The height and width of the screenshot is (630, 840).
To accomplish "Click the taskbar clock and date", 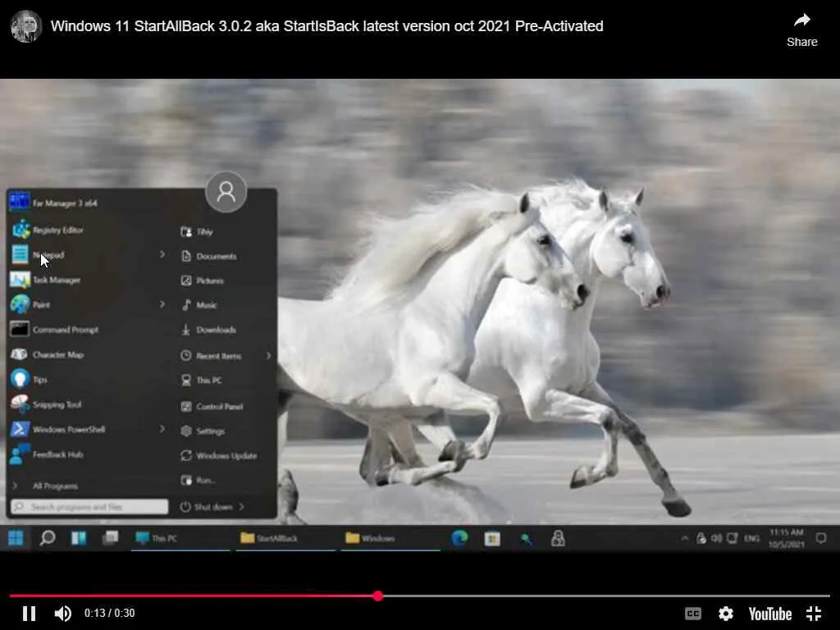I will click(786, 538).
